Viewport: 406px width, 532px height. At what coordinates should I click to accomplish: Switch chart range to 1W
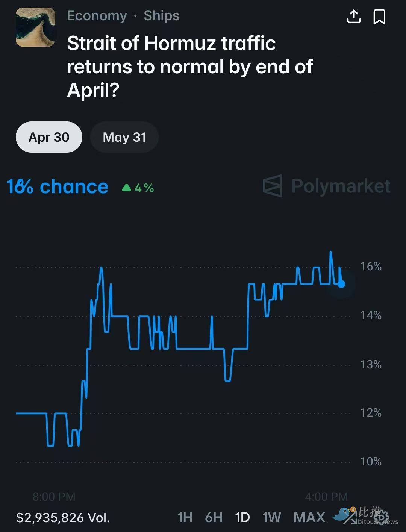[x=271, y=518]
